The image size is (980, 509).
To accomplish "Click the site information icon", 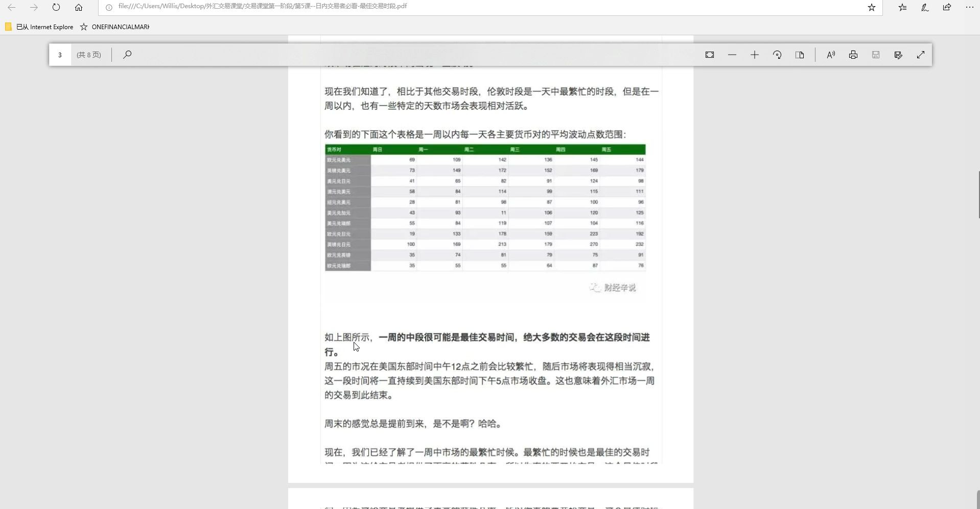I will [x=109, y=7].
